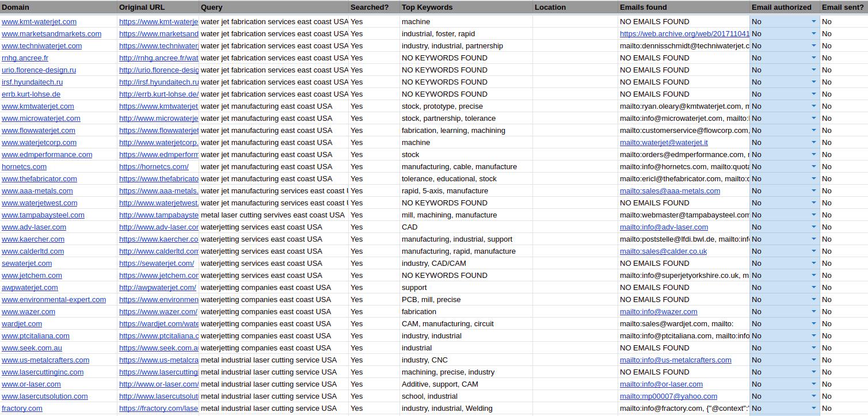Open the http://awpwaterjet.com/ original URL
The height and width of the screenshot is (416, 868).
158,287
